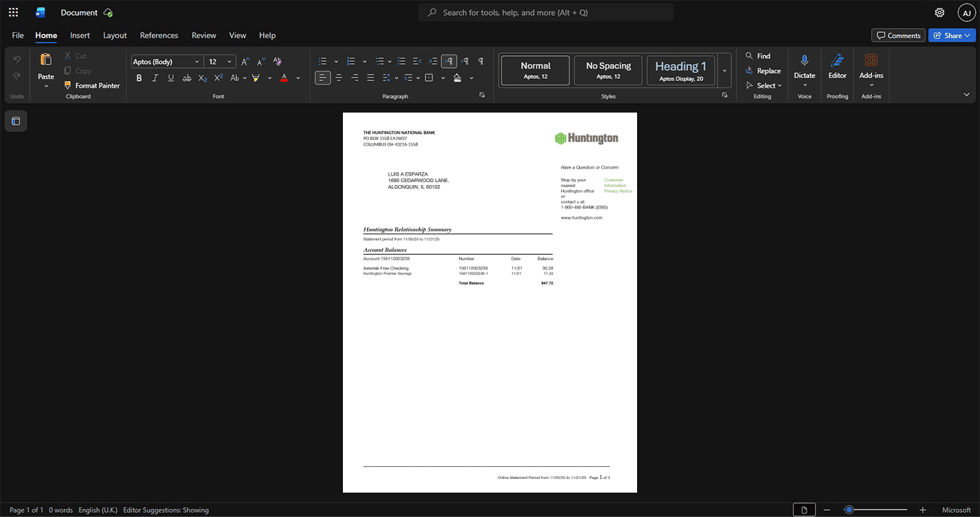Open the font size 12 dropdown
The image size is (980, 517).
pyautogui.click(x=230, y=62)
